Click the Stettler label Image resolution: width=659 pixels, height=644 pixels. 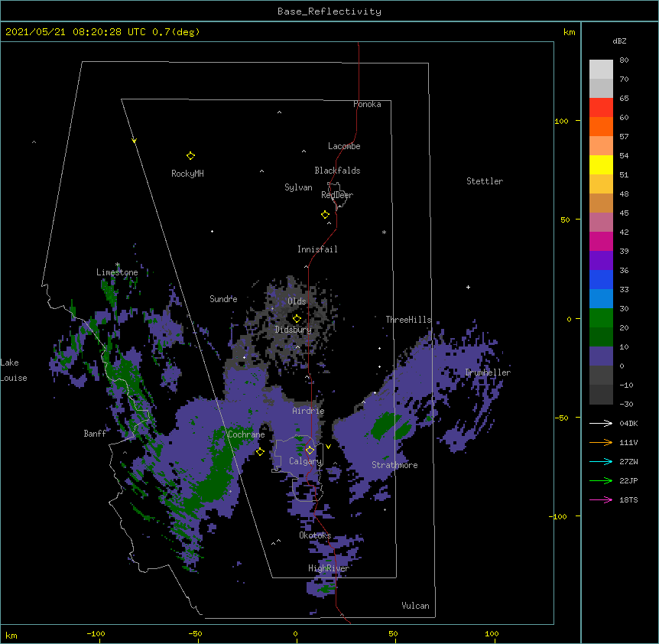click(x=485, y=181)
